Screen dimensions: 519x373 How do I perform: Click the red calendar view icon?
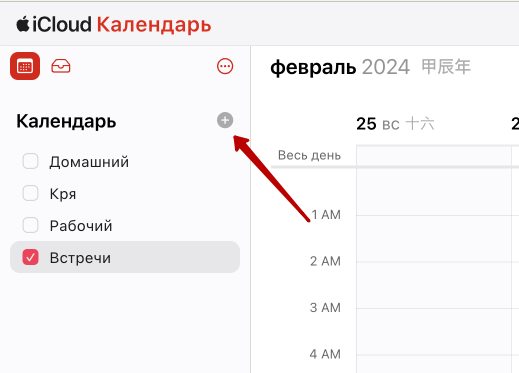[25, 66]
